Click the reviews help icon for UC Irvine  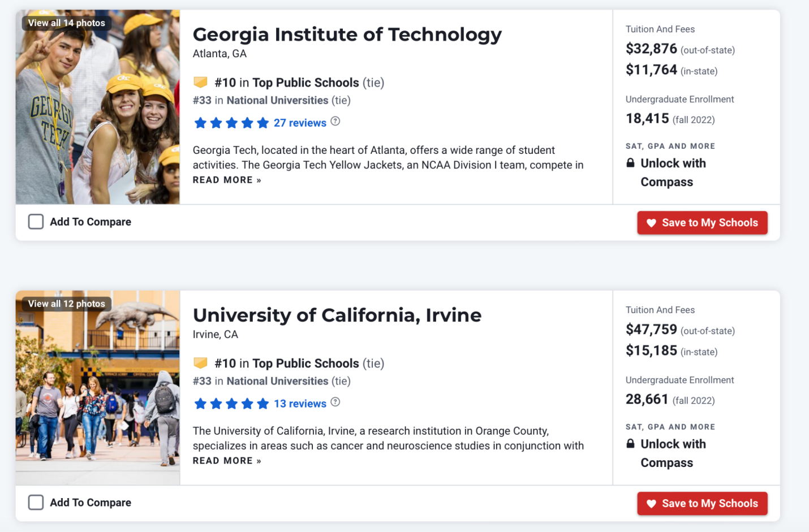click(x=335, y=402)
